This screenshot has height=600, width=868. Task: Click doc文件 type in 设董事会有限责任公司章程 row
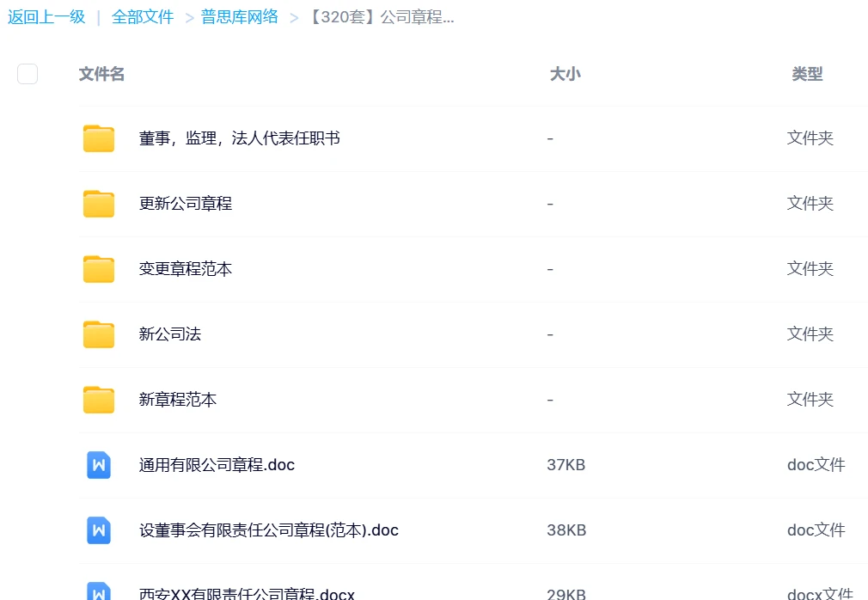point(816,530)
